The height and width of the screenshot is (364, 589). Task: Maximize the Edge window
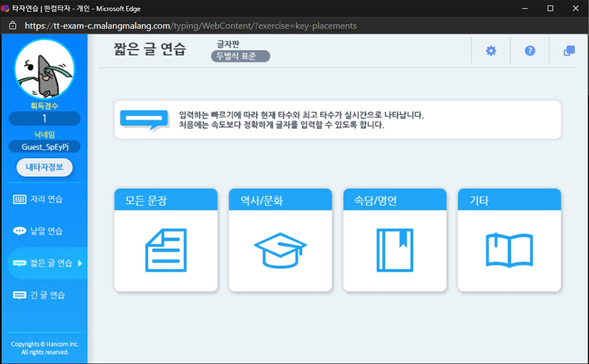[x=551, y=8]
